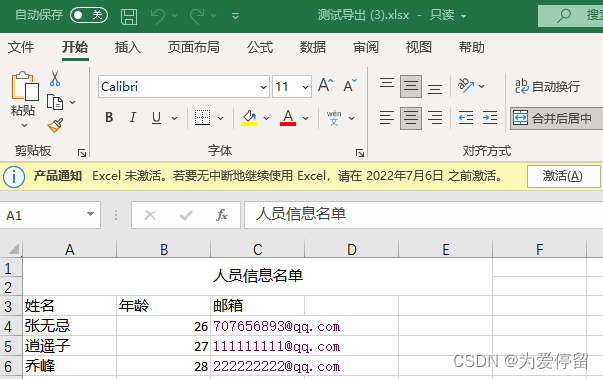Image resolution: width=603 pixels, height=379 pixels.
Task: Switch to the 帮助 ribbon tab
Action: [471, 47]
